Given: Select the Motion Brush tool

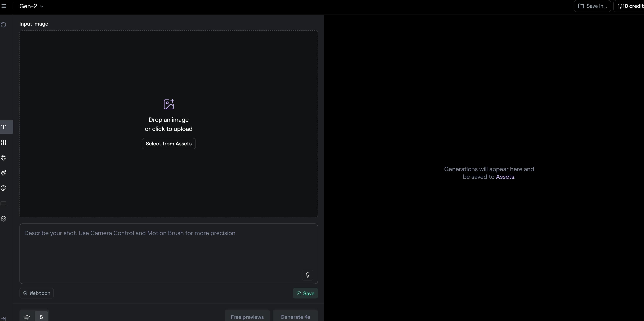Looking at the screenshot, I should [x=3, y=173].
